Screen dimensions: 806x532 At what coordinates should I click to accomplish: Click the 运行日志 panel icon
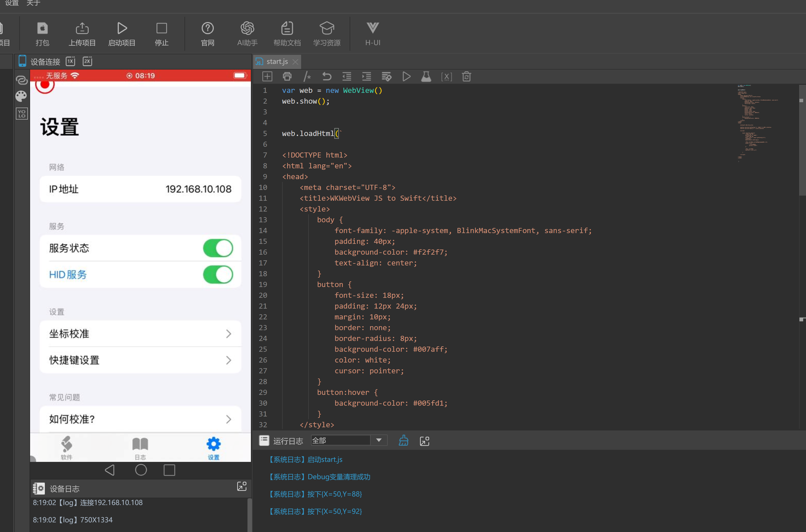[264, 440]
